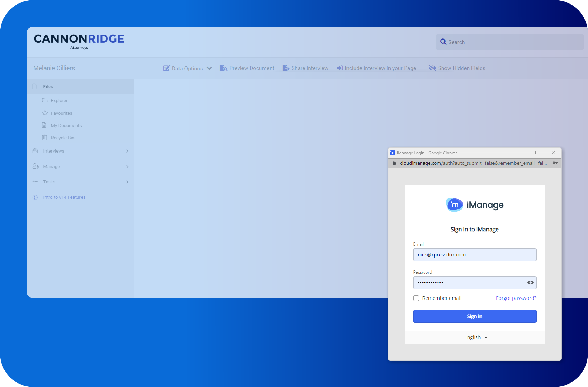Viewport: 588px width, 387px height.
Task: Click the Files document icon in sidebar
Action: tap(35, 86)
